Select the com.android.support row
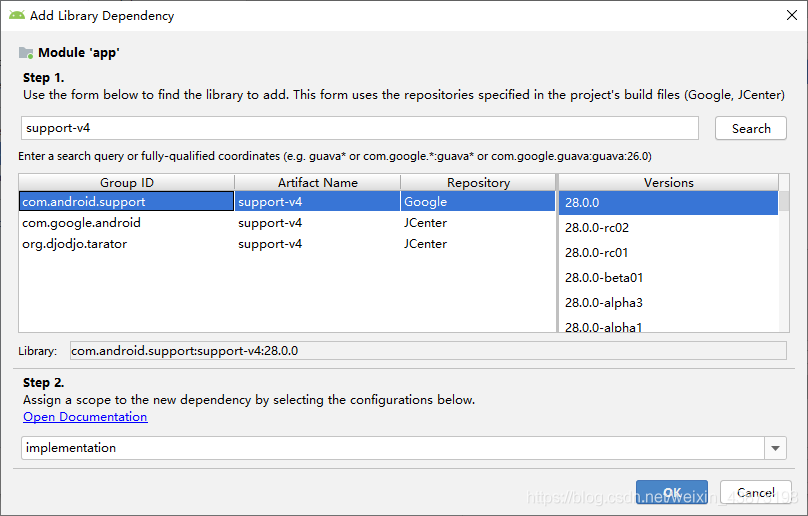The width and height of the screenshot is (808, 516). click(287, 202)
